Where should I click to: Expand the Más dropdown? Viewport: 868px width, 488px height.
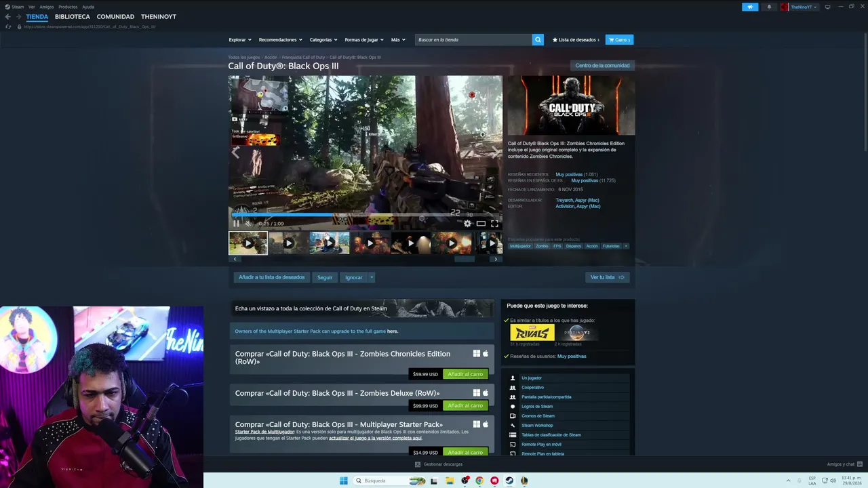[x=398, y=40]
